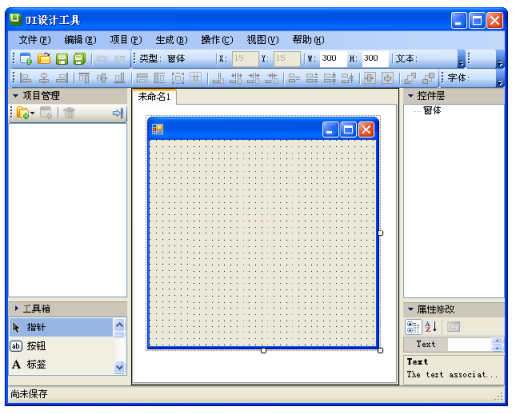
Task: Click toolbox list scroll up arrow
Action: [x=119, y=324]
